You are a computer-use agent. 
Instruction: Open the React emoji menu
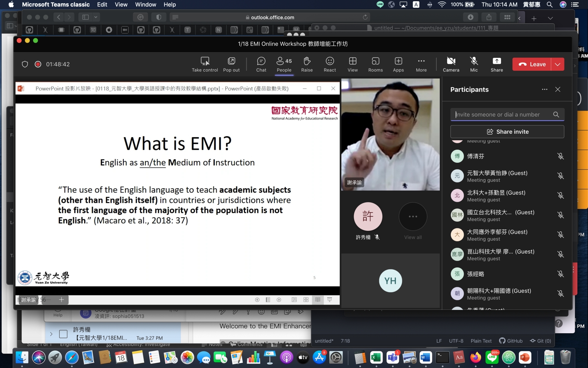pos(330,64)
